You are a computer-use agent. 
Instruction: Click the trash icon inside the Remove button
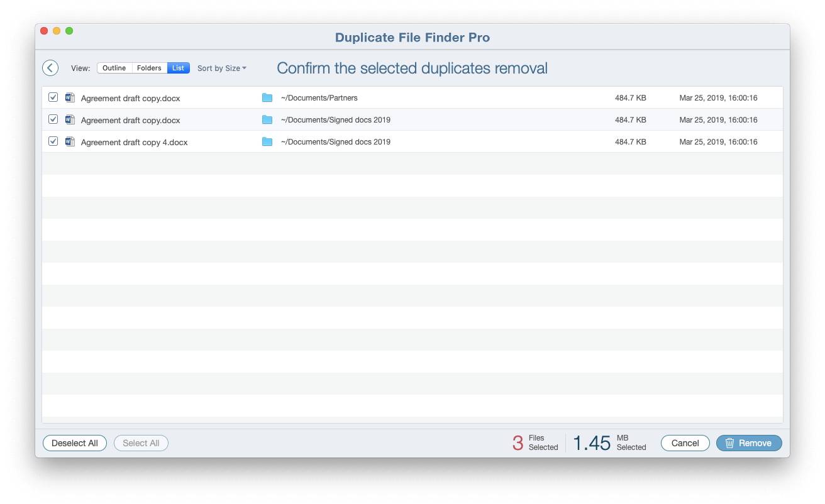coord(731,443)
